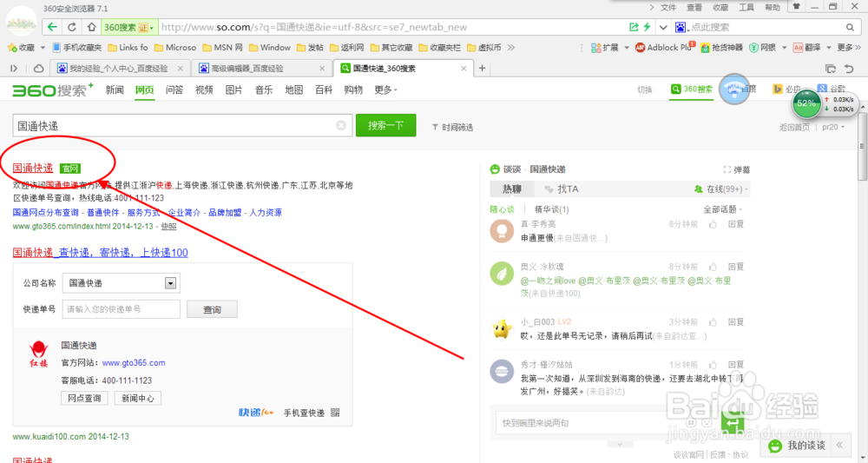Viewport: 868px width, 463px height.
Task: Expand the 全部话题 topics dropdown
Action: (x=722, y=209)
